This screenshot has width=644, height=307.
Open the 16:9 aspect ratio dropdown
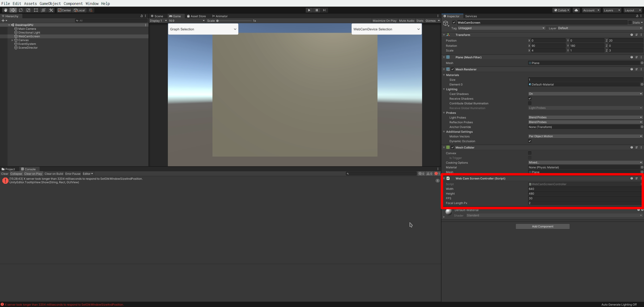(x=186, y=21)
